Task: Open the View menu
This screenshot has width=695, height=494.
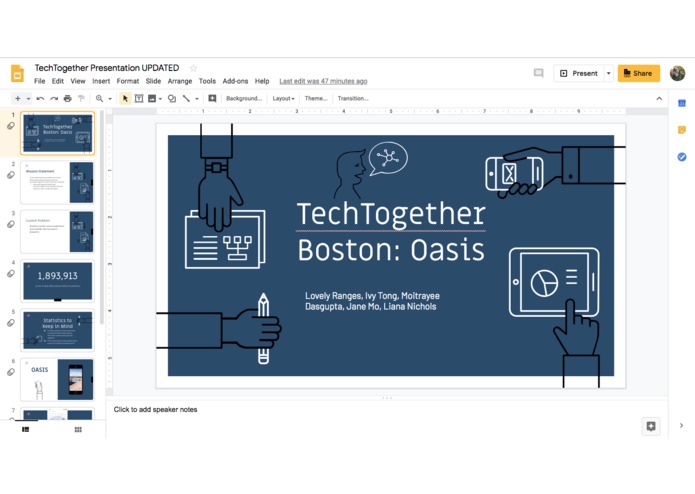Action: point(78,81)
